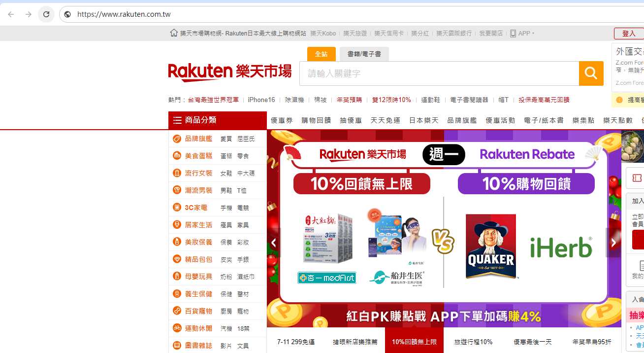Image resolution: width=644 pixels, height=353 pixels.
Task: Click the phone icon next to APP
Action: point(513,34)
